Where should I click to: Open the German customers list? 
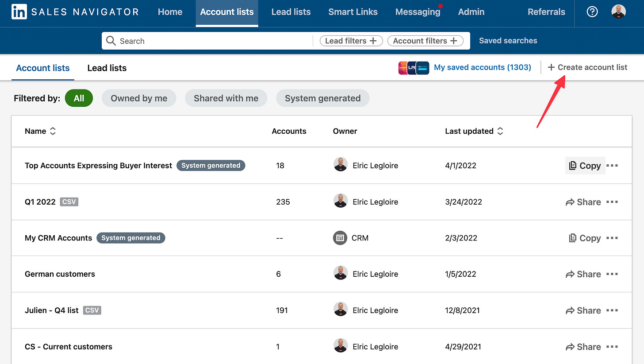pyautogui.click(x=60, y=274)
